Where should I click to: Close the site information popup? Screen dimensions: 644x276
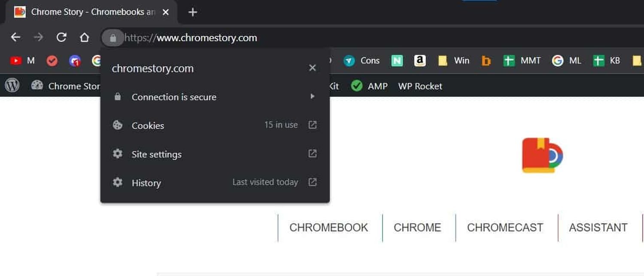point(313,68)
